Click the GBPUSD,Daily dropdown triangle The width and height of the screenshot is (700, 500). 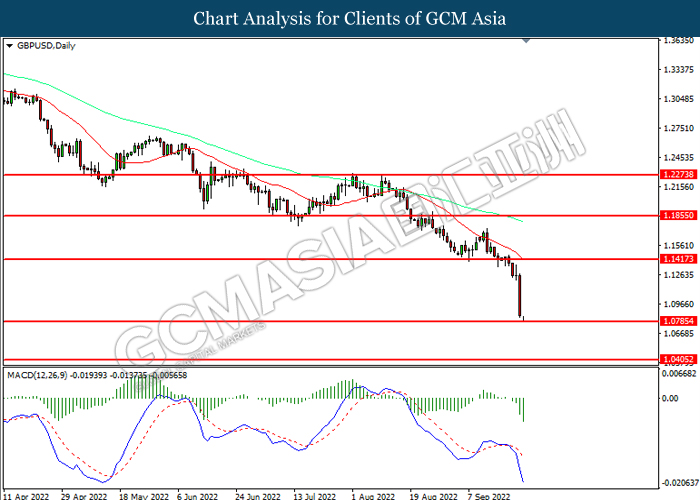pyautogui.click(x=9, y=46)
